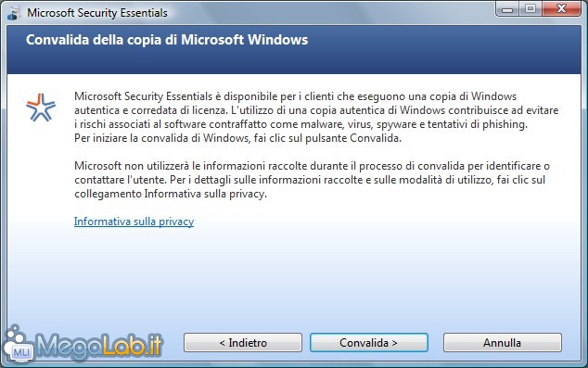Minimize the Security Essentials window
Viewport: 588px width, 368px height.
coord(507,9)
